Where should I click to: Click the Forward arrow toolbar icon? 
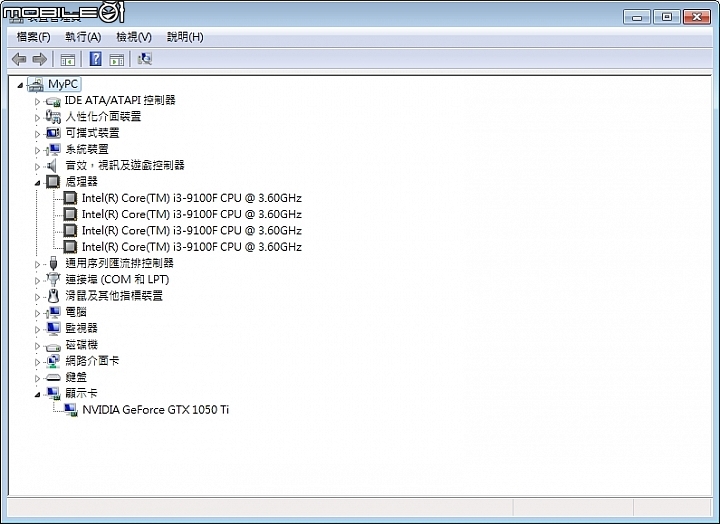39,59
